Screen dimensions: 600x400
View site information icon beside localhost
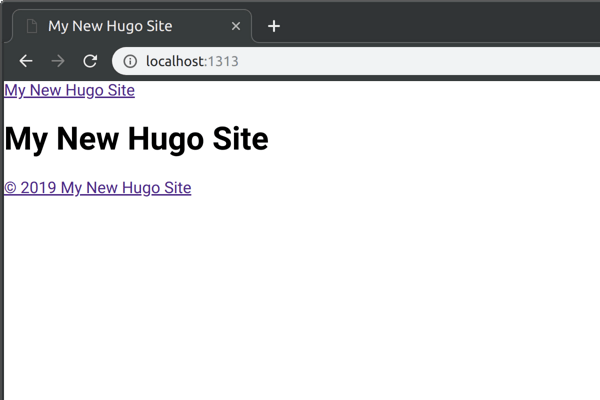click(x=130, y=61)
